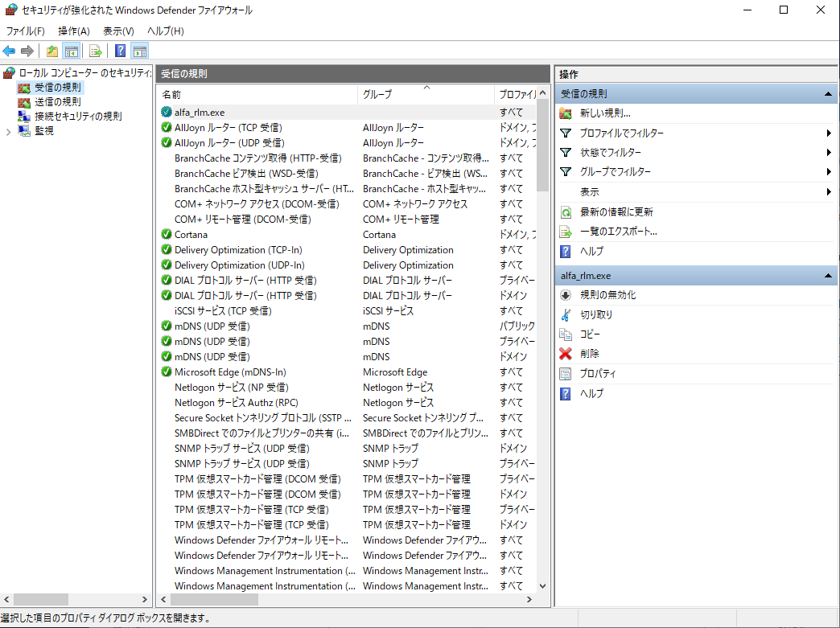Select the BranchCache コンテンツ取得 (HTTP-受信) rule

[x=348, y=158]
